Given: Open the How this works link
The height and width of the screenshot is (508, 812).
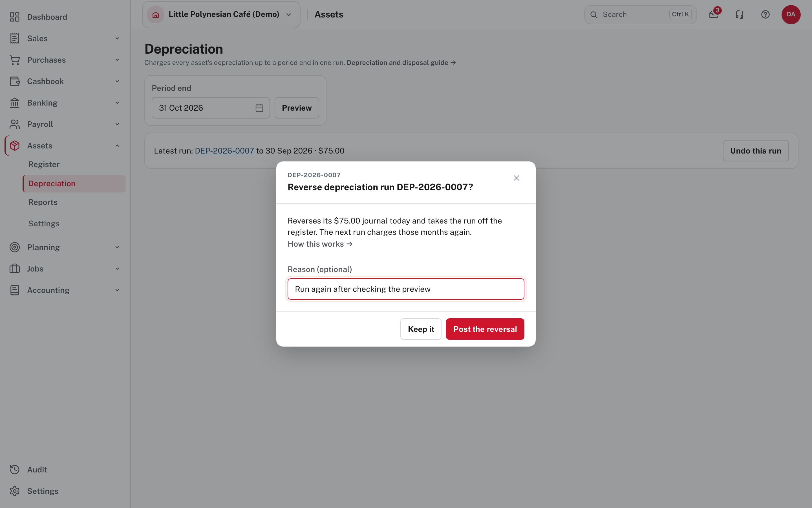Looking at the screenshot, I should coord(320,244).
